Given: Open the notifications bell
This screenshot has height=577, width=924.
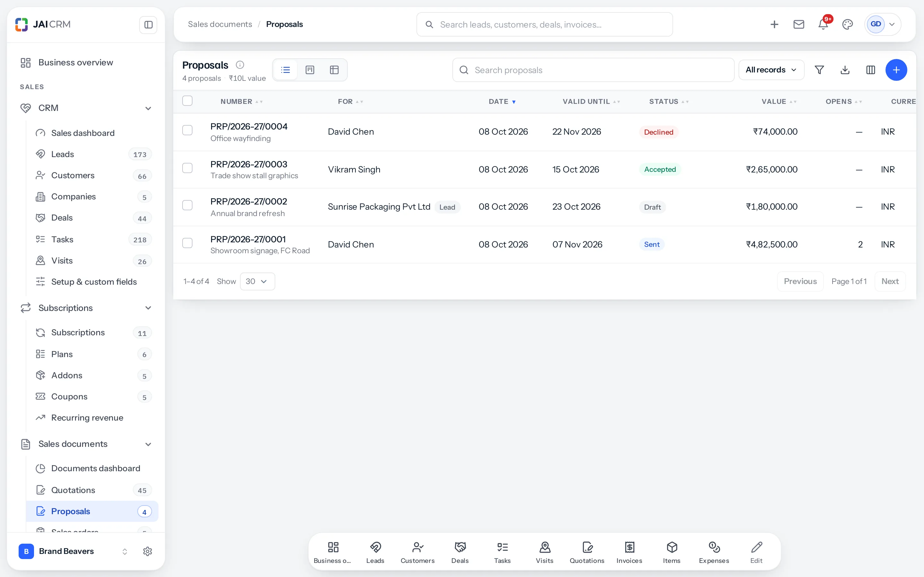Looking at the screenshot, I should point(823,24).
